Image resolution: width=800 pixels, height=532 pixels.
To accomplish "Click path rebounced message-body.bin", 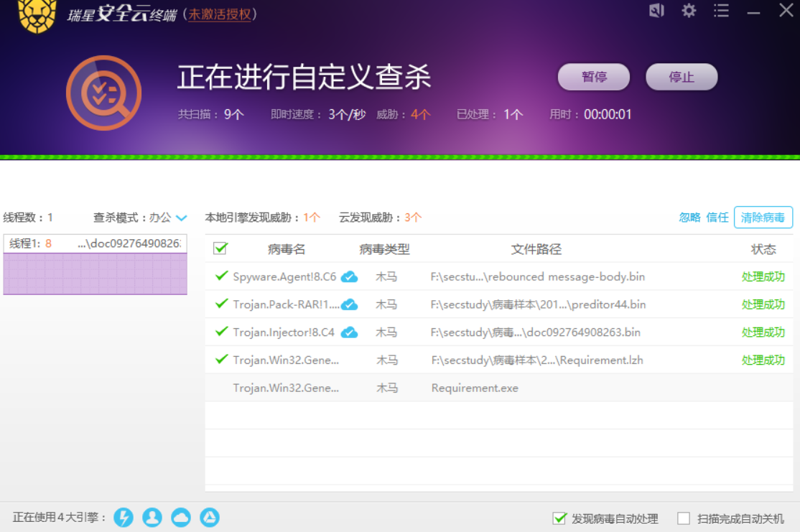I will coord(538,277).
